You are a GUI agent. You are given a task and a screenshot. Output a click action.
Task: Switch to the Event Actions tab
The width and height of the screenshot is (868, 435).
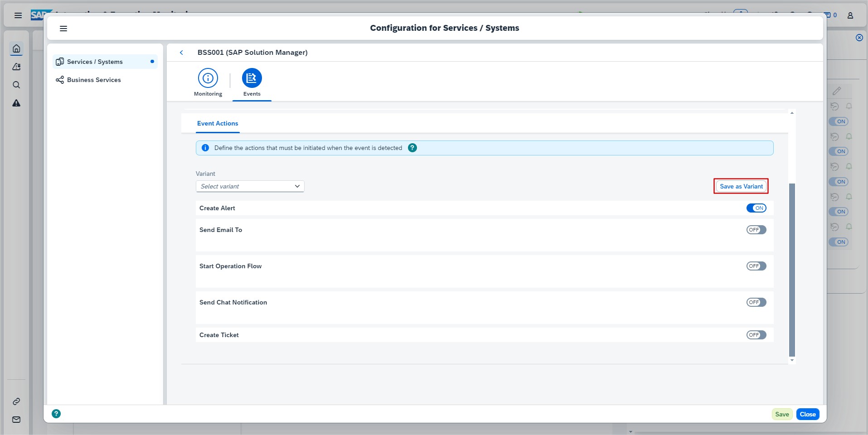tap(218, 123)
